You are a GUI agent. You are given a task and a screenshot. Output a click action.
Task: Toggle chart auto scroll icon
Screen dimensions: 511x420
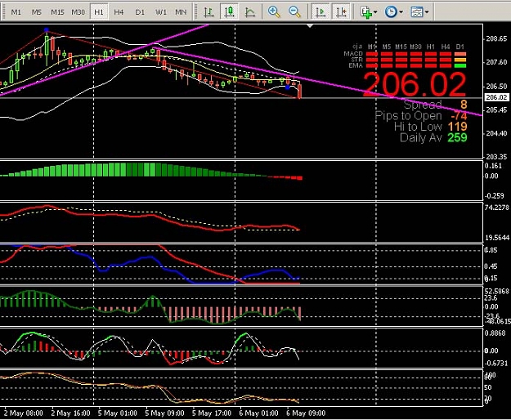click(320, 12)
